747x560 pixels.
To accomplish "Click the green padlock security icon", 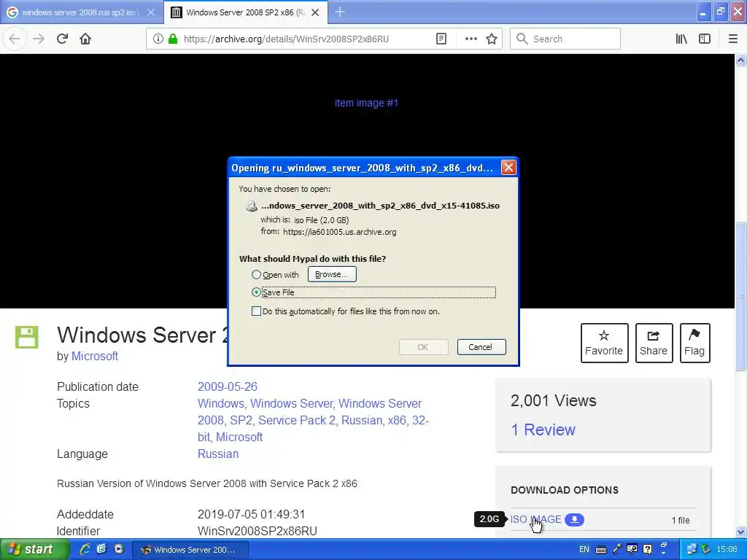I will (x=173, y=39).
